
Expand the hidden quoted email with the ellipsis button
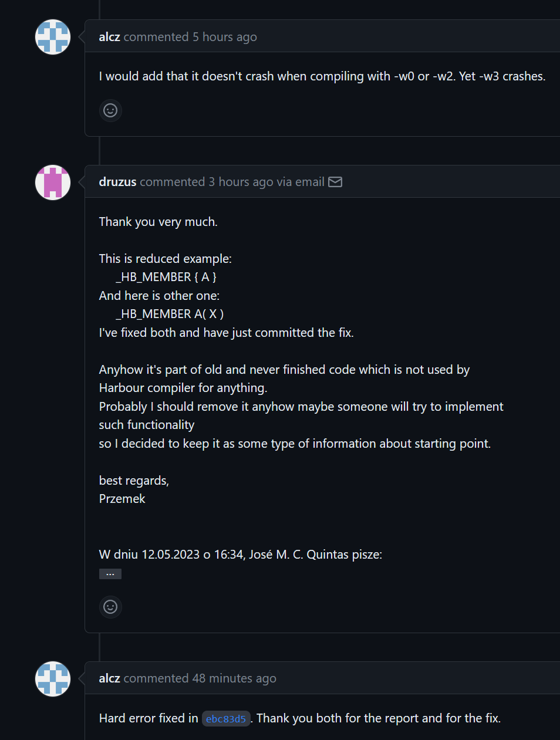[110, 574]
